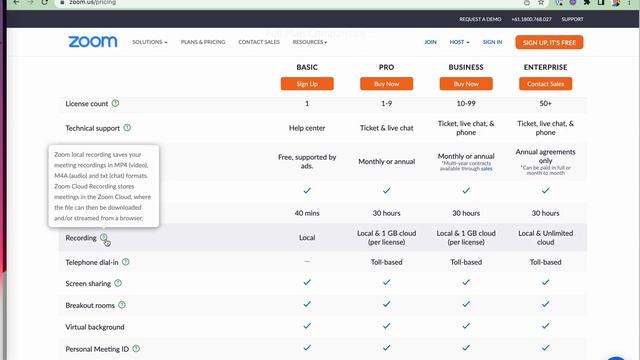640x360 pixels.
Task: Click the Recording tooltip text box
Action: click(104, 186)
